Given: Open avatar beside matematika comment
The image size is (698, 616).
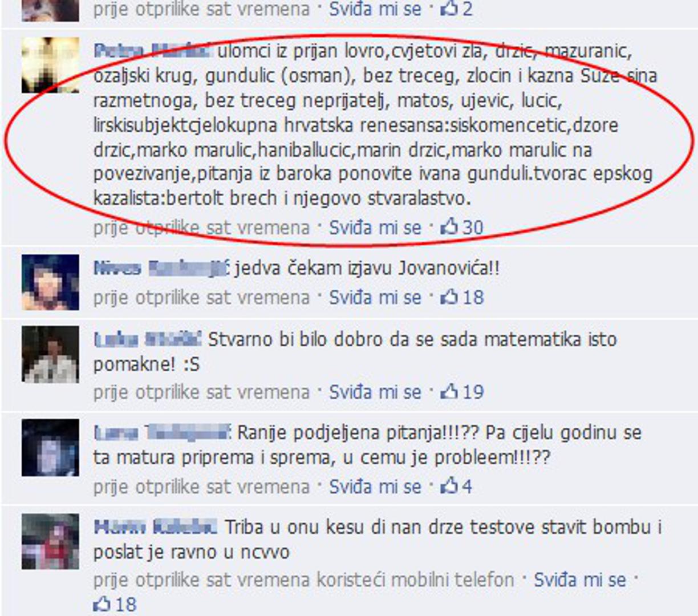Looking at the screenshot, I should (50, 354).
